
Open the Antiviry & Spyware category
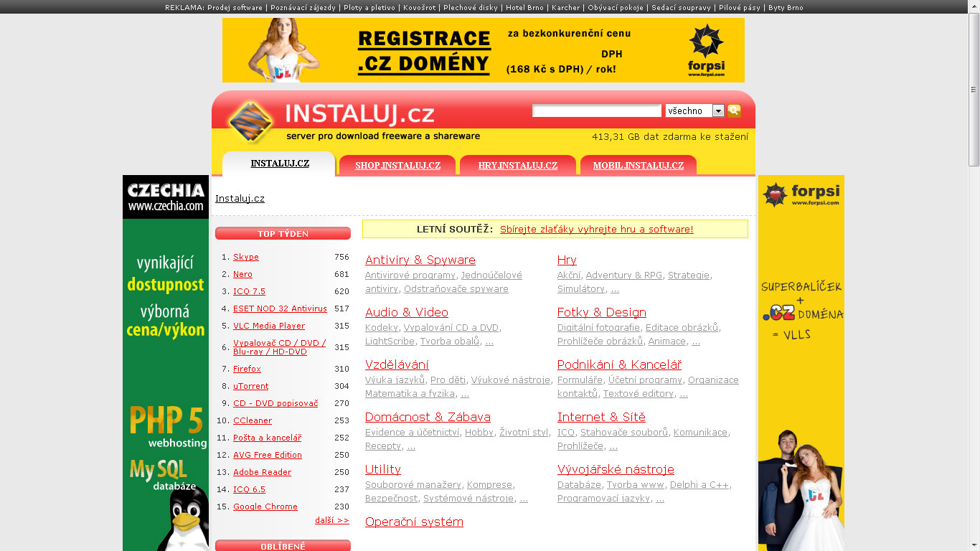420,260
